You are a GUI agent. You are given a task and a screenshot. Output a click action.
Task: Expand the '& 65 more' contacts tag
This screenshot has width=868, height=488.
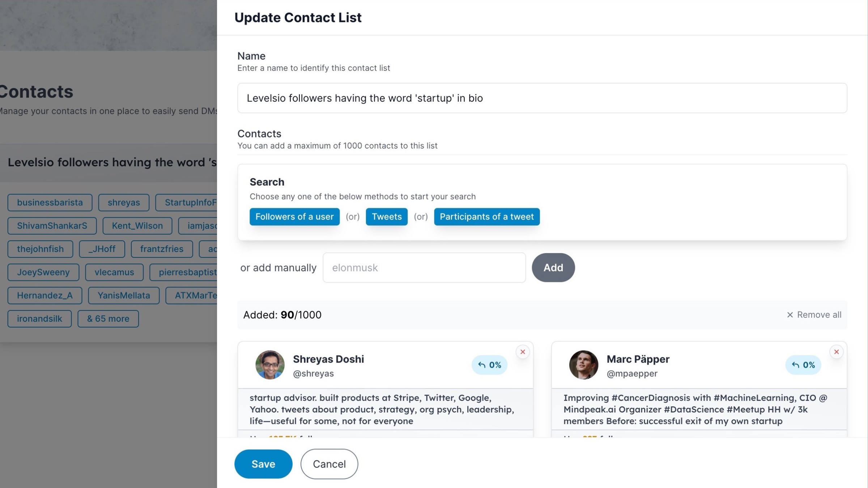coord(108,319)
